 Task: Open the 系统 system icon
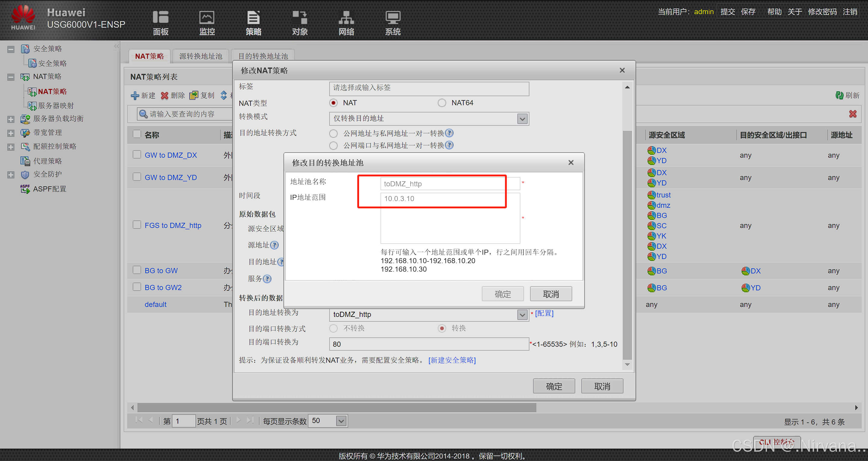393,17
